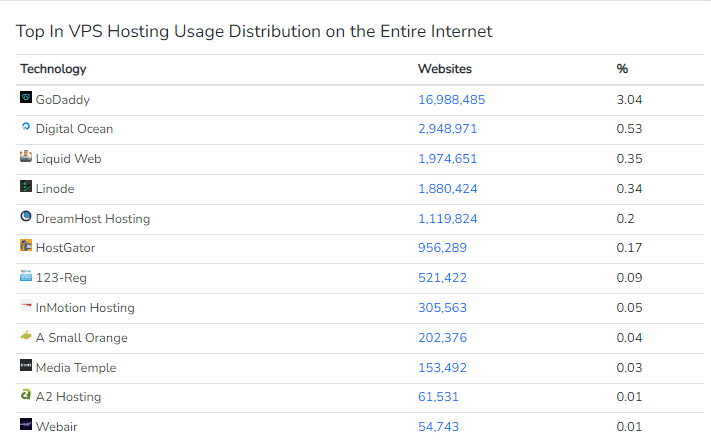
Task: Click the % column header
Action: point(622,69)
